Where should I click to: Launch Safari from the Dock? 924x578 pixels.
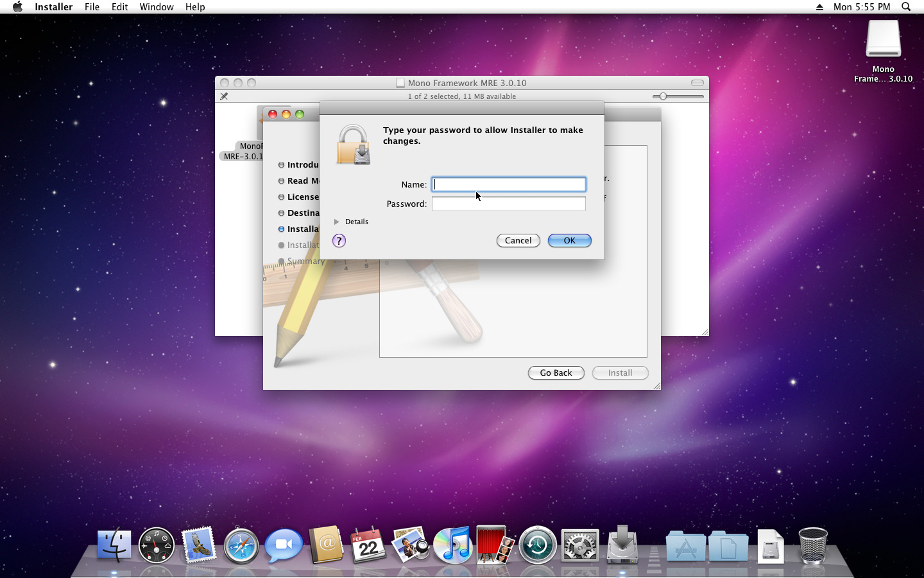[x=241, y=545]
